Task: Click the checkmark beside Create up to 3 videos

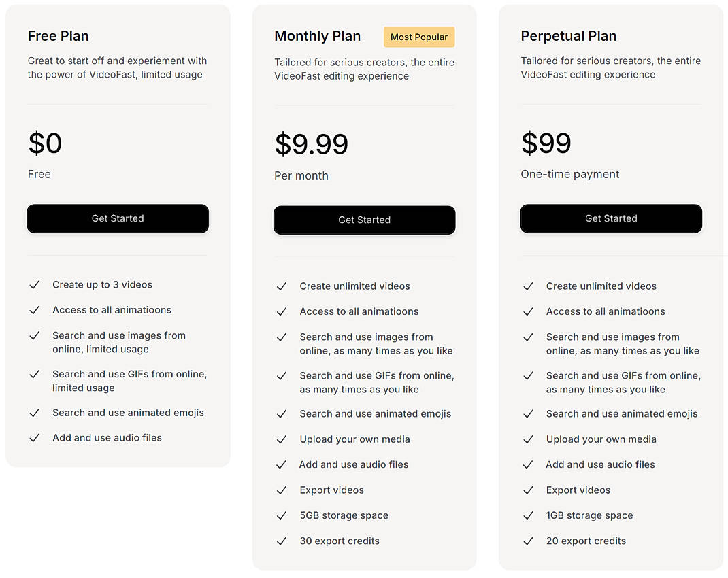Action: (x=35, y=284)
